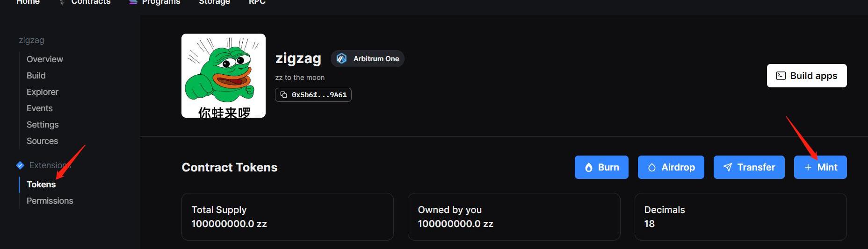Click the plus icon on Mint
This screenshot has width=868, height=249.
click(x=808, y=167)
